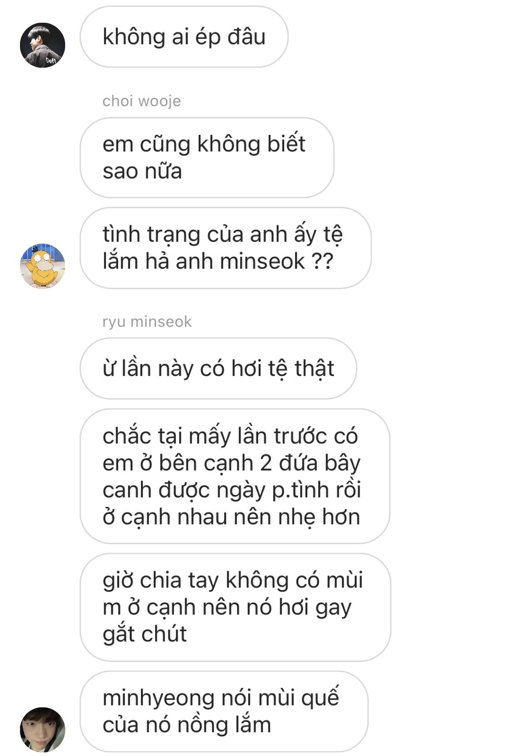
Task: Select the message "không ai ép đâu"
Action: (184, 37)
